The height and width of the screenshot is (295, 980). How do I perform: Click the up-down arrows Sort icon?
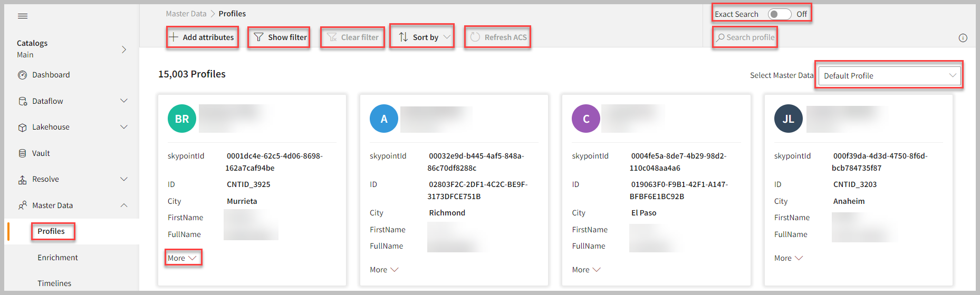click(403, 37)
